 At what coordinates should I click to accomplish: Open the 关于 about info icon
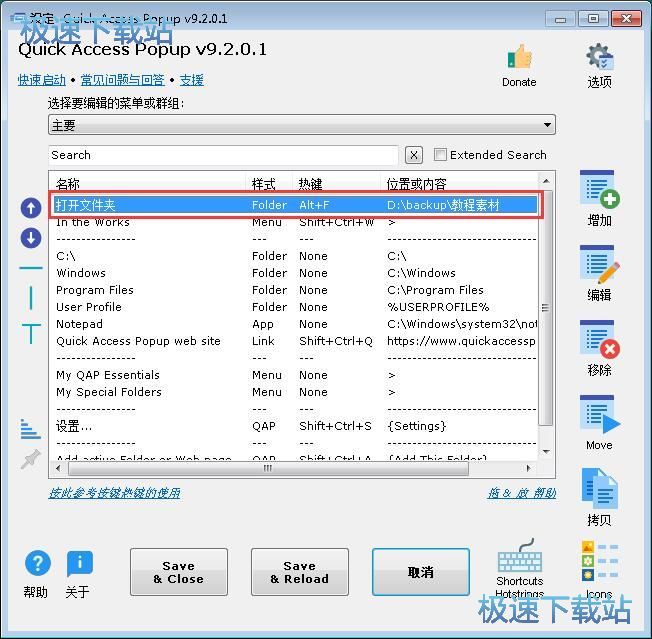(x=79, y=564)
